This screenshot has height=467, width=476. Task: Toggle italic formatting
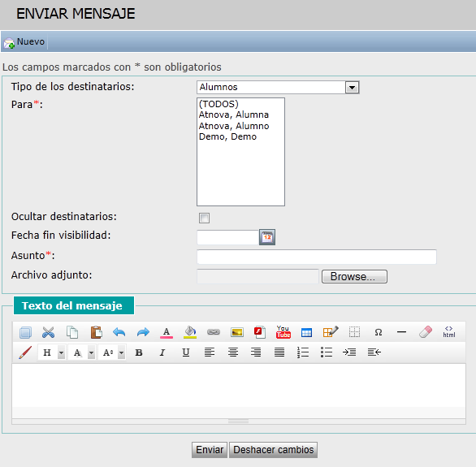click(x=162, y=352)
